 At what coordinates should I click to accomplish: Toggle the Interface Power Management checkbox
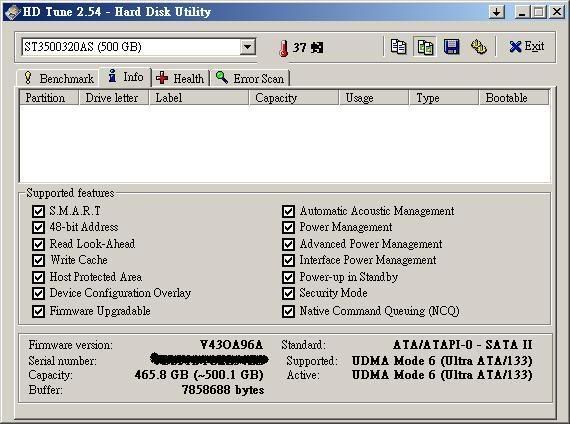click(288, 260)
